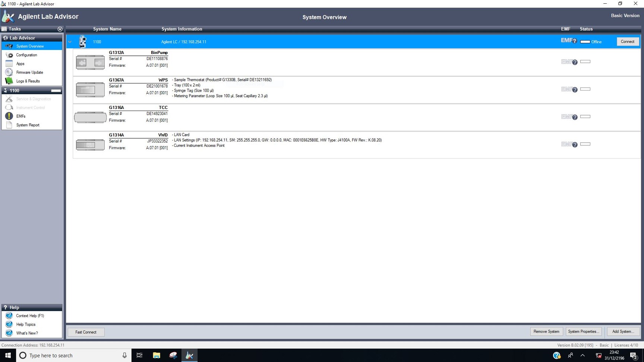
Task: Open the EMFs warning item
Action: point(21,116)
